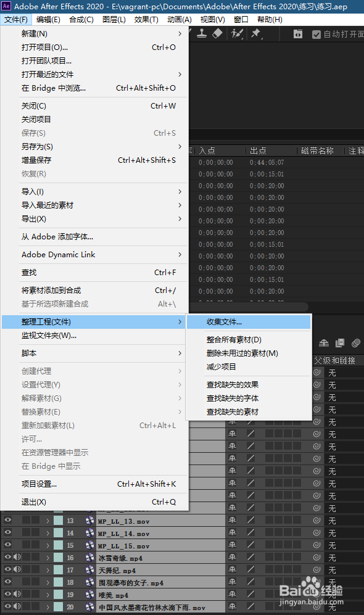The height and width of the screenshot is (615, 364).
Task: Click footage icon of 天舞纪.mp4 layer
Action: coord(90,569)
